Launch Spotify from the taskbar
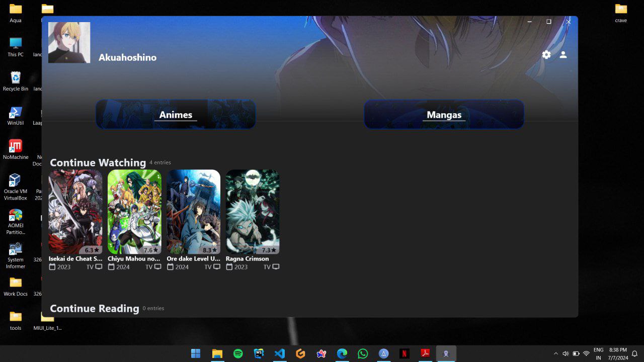 click(238, 353)
